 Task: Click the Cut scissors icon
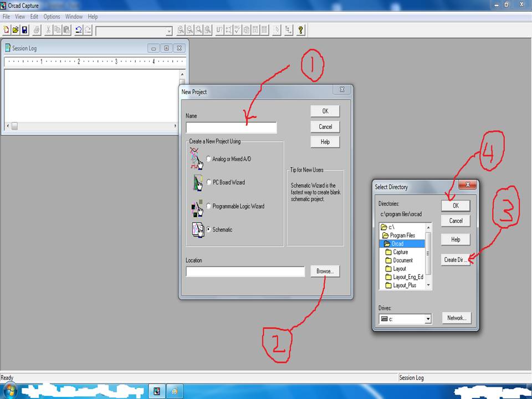pyautogui.click(x=49, y=30)
